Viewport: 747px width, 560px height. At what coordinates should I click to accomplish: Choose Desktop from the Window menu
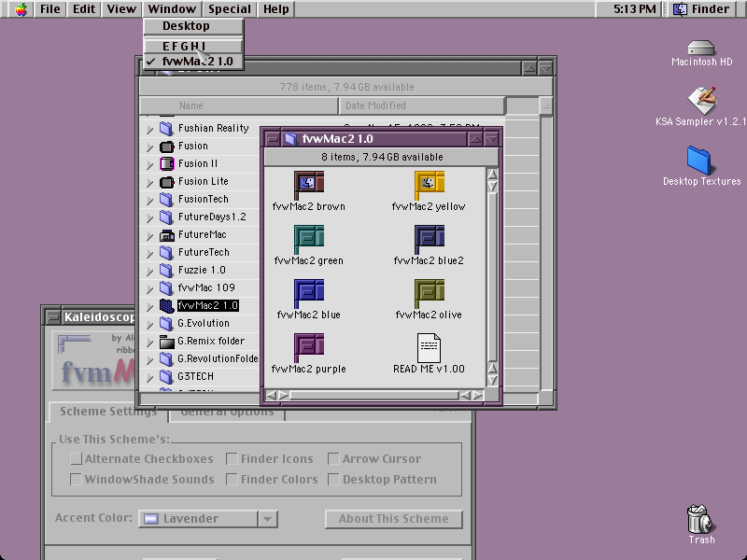click(193, 26)
